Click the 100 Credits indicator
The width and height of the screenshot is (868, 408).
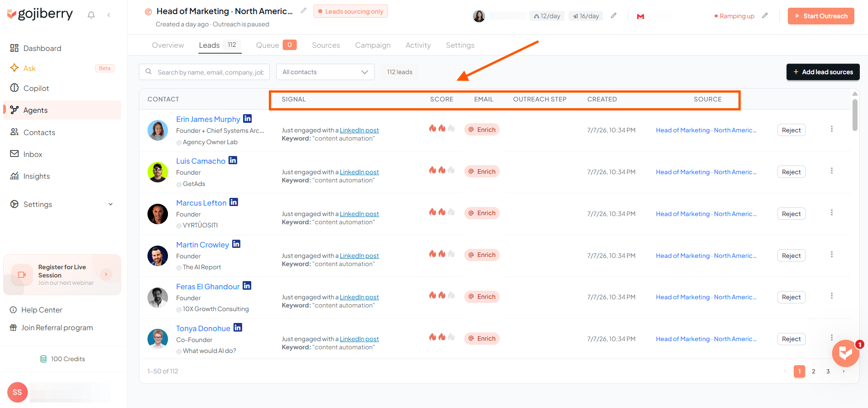click(63, 359)
